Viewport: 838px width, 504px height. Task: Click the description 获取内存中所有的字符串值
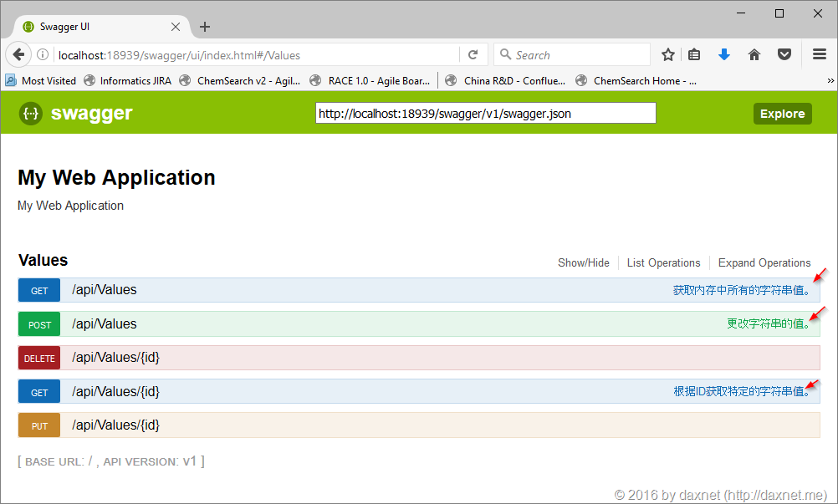(742, 290)
